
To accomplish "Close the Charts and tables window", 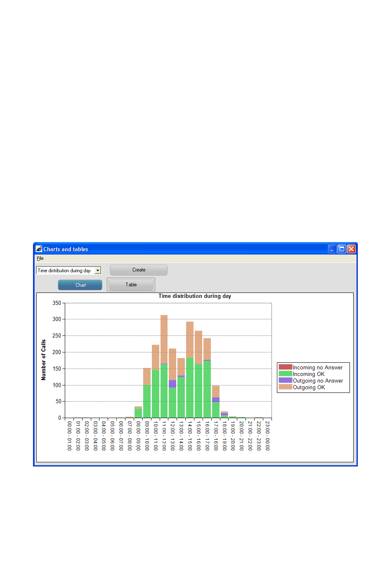I will (351, 249).
